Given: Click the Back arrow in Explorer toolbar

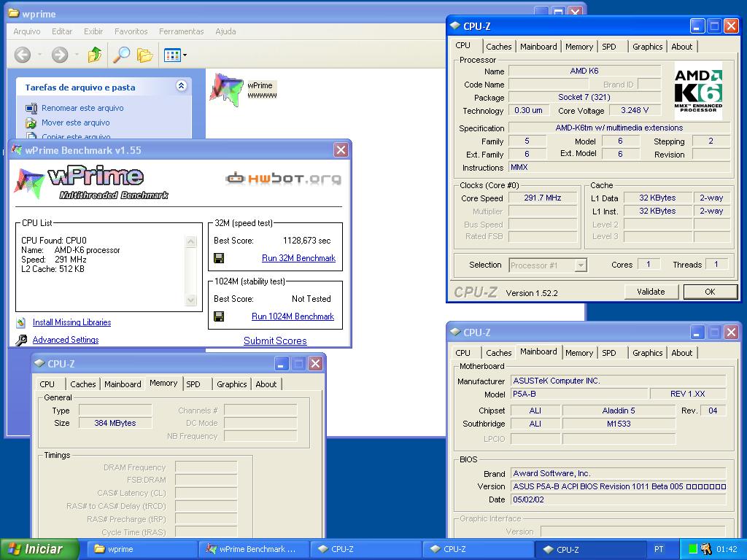Looking at the screenshot, I should 23,55.
